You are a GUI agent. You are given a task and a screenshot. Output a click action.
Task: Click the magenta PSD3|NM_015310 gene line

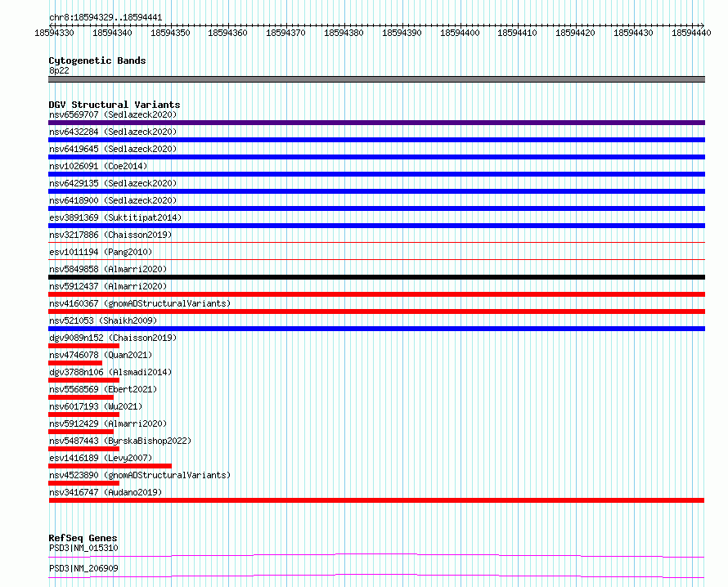coord(376,555)
